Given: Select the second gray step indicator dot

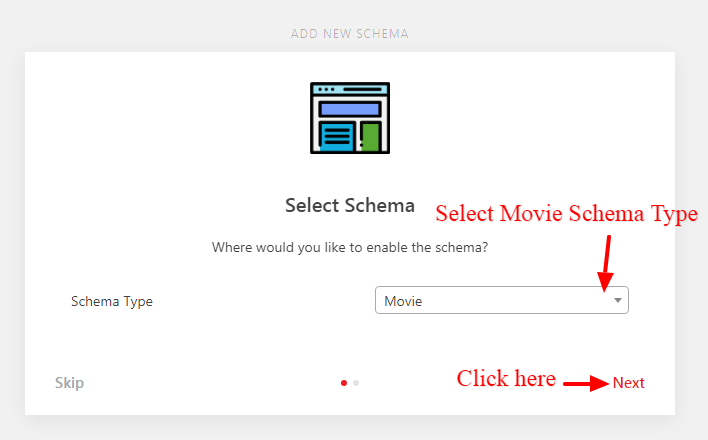Looking at the screenshot, I should [x=356, y=383].
